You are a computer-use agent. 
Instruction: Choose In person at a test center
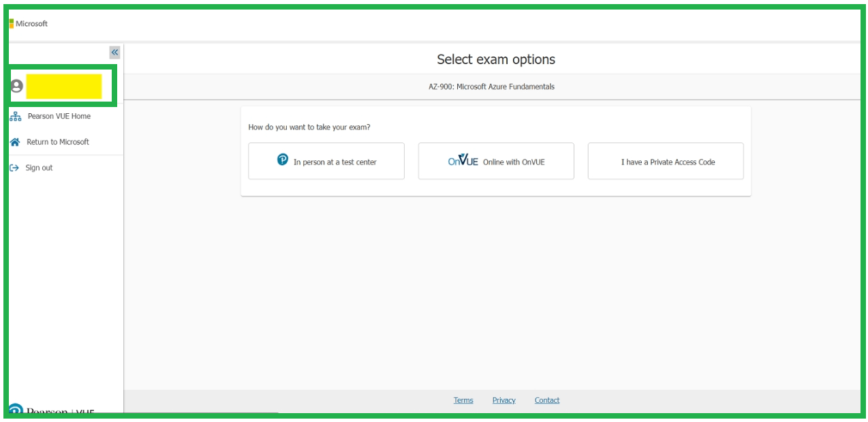[326, 161]
